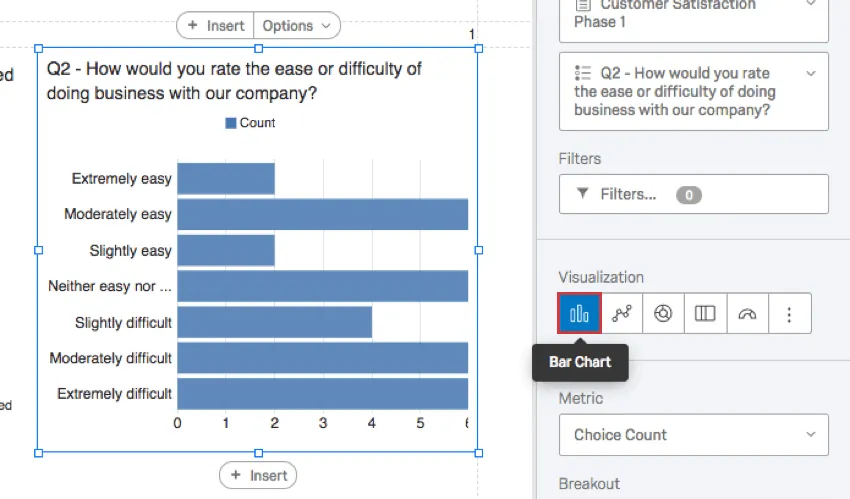850x499 pixels.
Task: Switch to the Line Chart visualization
Action: [622, 314]
